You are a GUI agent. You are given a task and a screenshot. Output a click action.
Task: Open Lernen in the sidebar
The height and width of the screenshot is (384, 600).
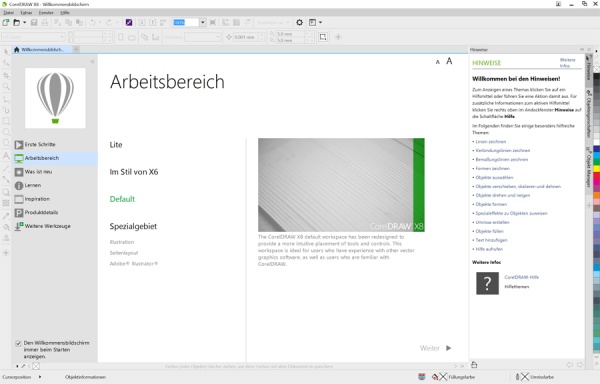click(x=54, y=185)
